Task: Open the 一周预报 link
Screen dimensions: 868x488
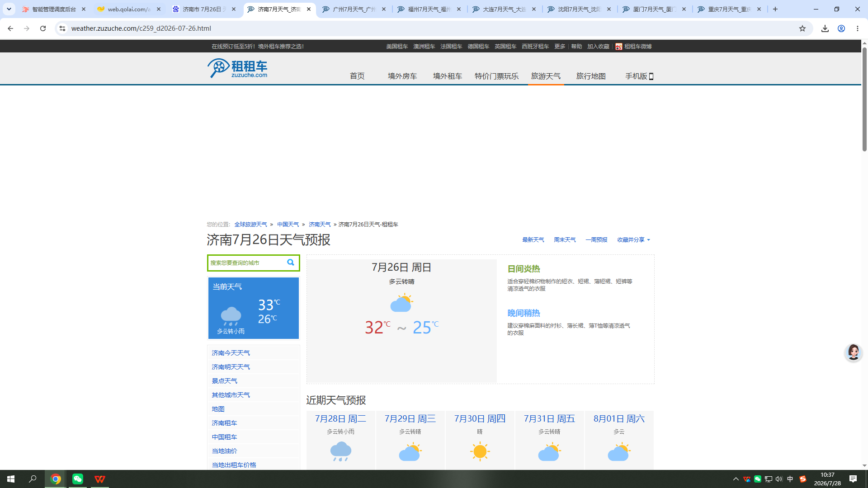Action: 596,240
